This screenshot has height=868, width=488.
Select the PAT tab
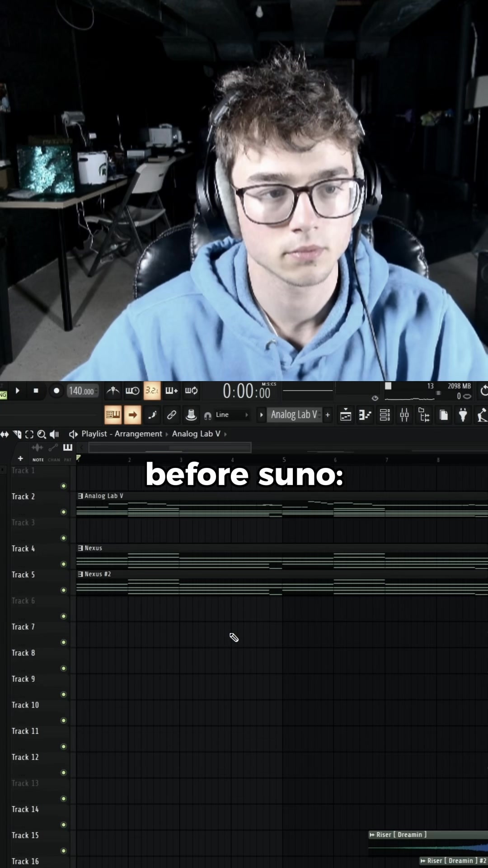point(68,460)
